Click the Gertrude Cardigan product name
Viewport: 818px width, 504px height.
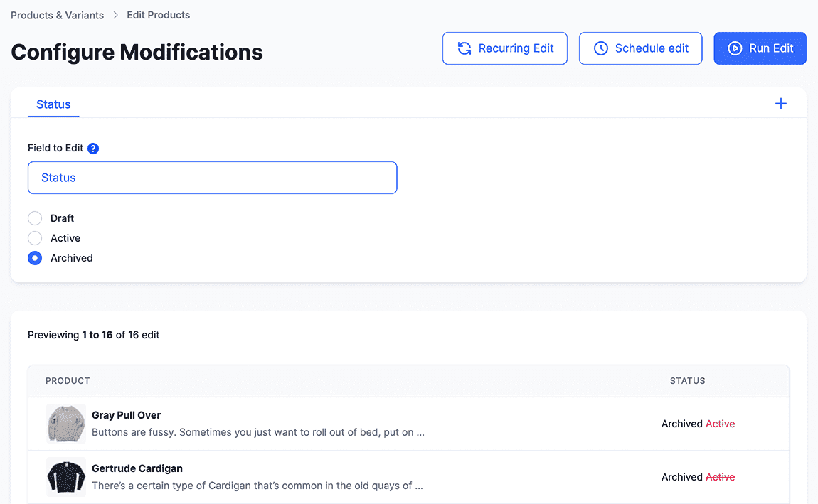(137, 468)
